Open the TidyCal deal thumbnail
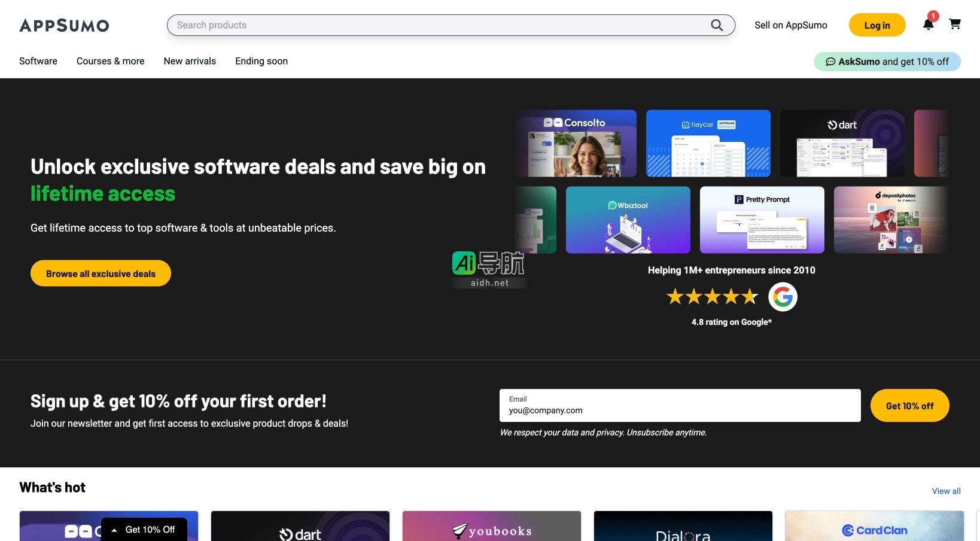 click(708, 144)
